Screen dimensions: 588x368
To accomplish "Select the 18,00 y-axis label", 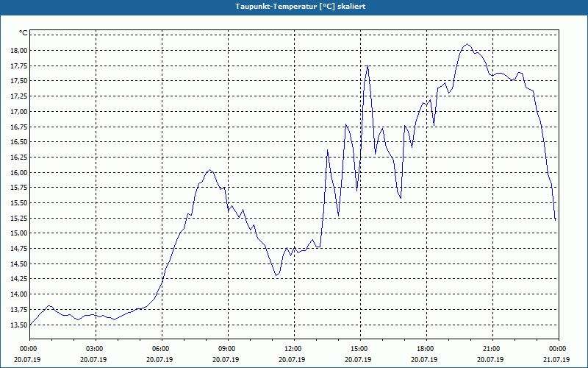I will click(19, 50).
